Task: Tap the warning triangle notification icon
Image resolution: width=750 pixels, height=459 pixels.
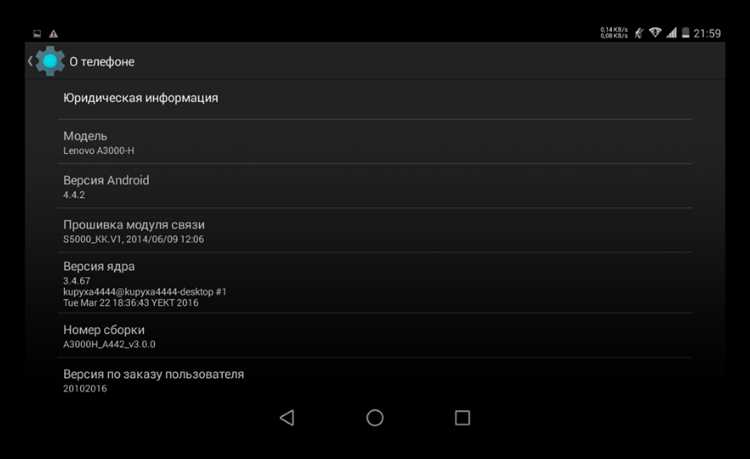Action: (x=54, y=33)
